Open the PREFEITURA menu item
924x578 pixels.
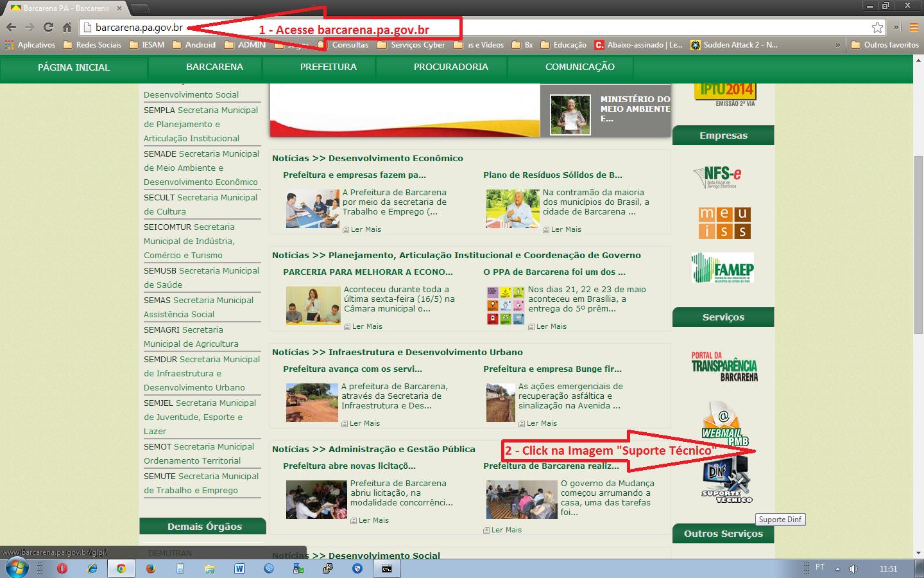pyautogui.click(x=329, y=67)
